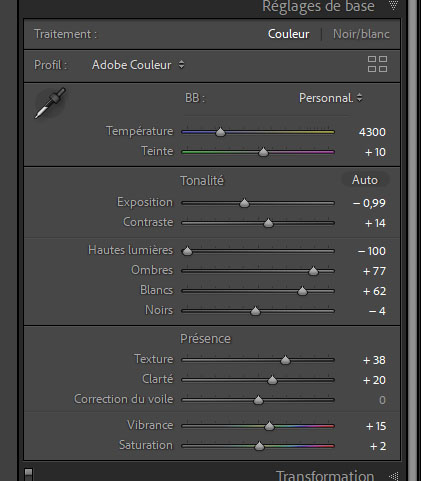
Task: Click the Auto tonality button
Action: pos(365,180)
